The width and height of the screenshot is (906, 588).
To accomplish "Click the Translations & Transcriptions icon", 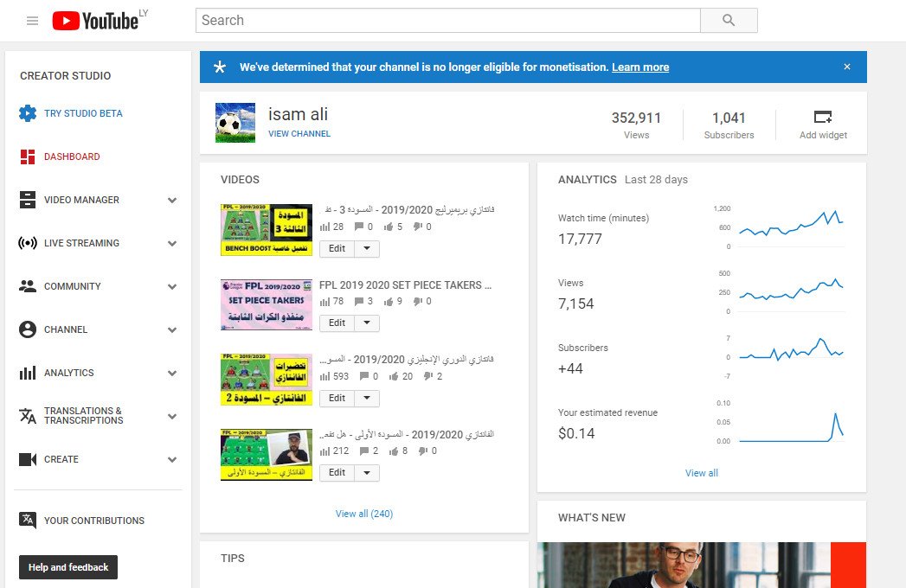I will 27,416.
